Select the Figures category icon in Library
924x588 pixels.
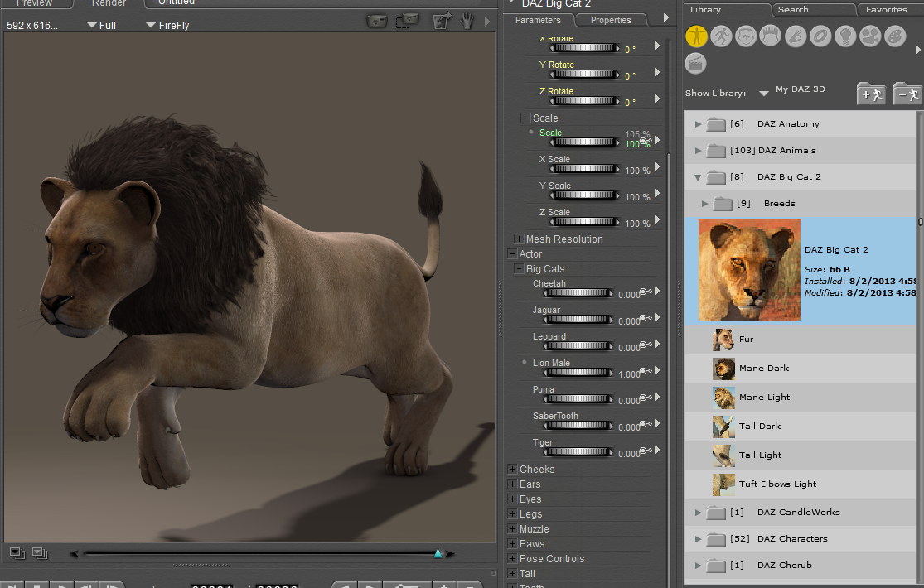[x=696, y=36]
